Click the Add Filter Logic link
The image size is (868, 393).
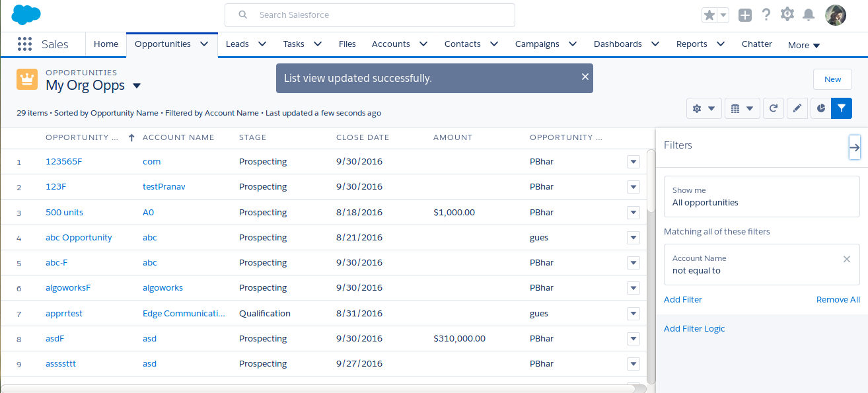pos(694,329)
